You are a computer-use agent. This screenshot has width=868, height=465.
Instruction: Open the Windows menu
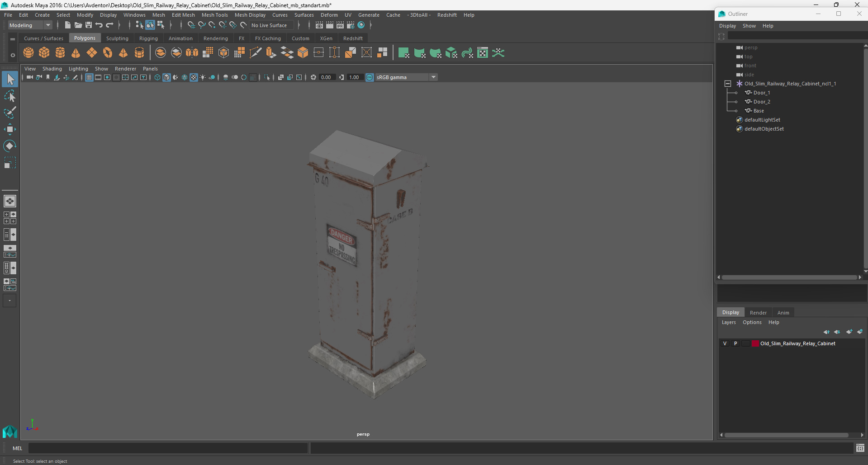click(134, 15)
